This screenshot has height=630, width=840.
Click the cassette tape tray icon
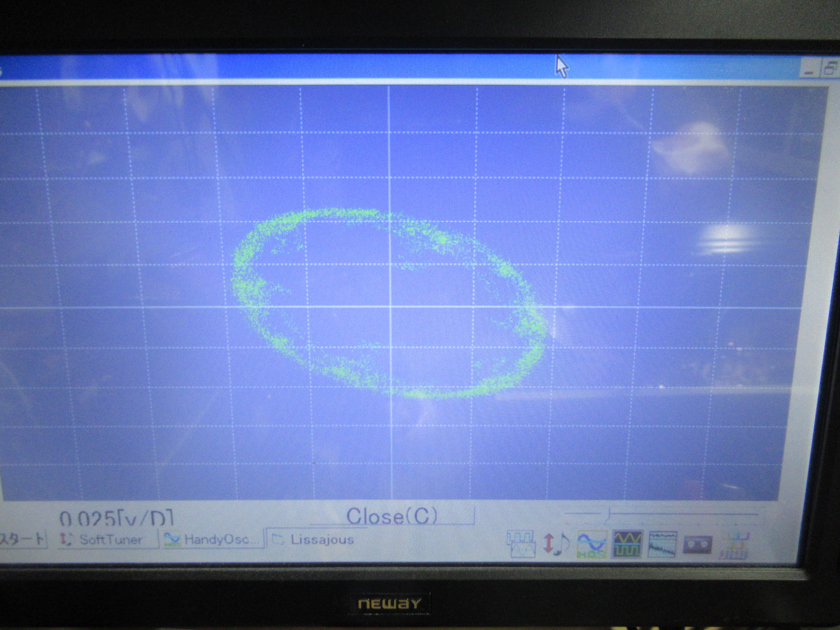click(x=698, y=544)
